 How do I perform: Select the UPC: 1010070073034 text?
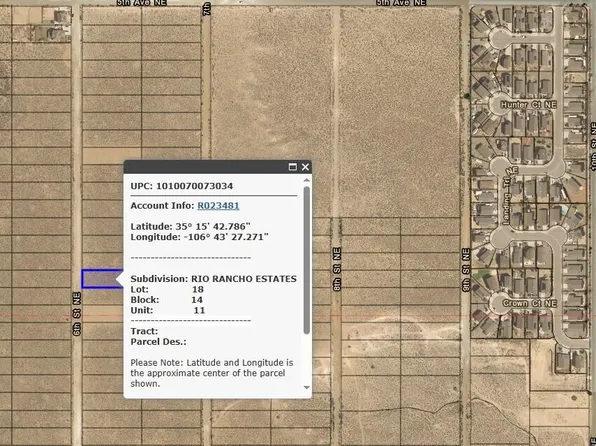[182, 186]
